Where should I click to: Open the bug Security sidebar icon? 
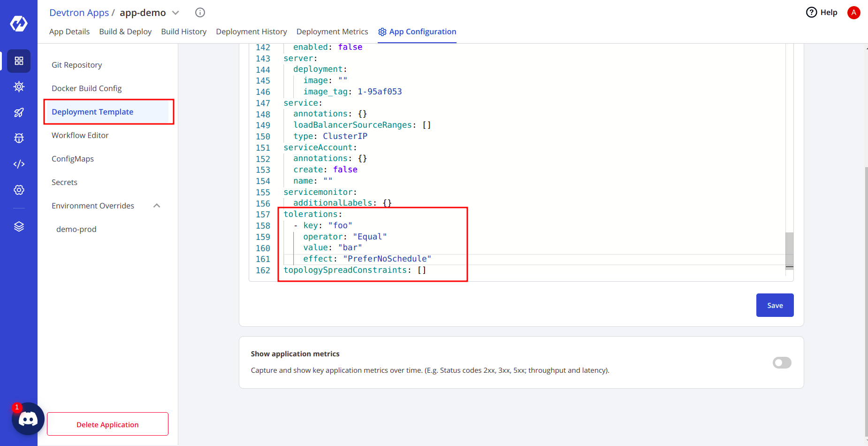pos(19,138)
